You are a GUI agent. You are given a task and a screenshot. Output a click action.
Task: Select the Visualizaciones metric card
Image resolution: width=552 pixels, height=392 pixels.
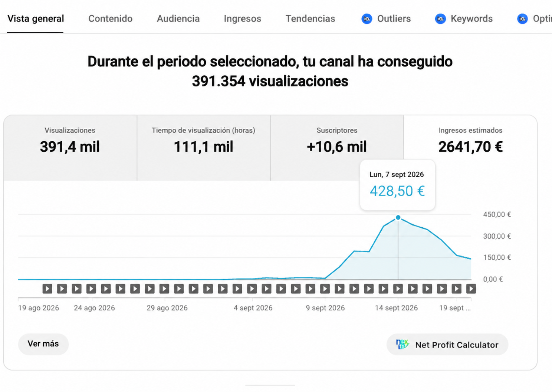tap(70, 148)
